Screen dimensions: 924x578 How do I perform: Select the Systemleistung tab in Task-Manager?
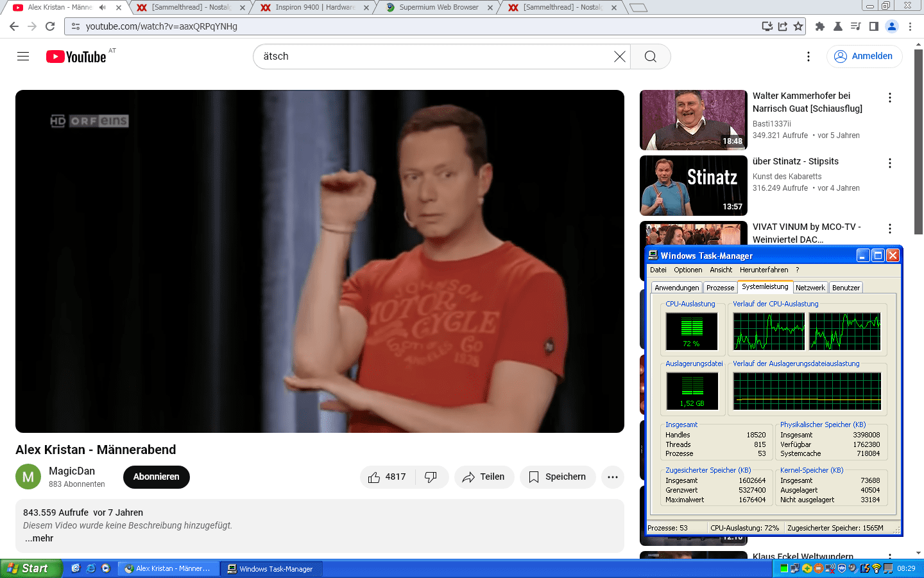tap(765, 286)
